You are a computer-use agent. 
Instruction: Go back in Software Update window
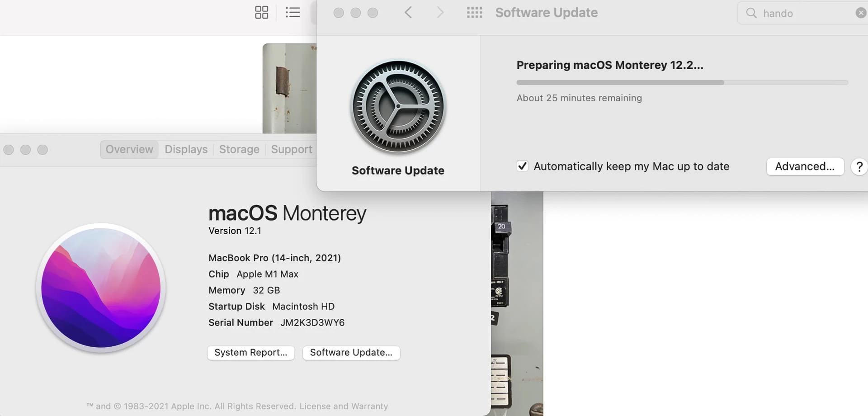pos(408,12)
